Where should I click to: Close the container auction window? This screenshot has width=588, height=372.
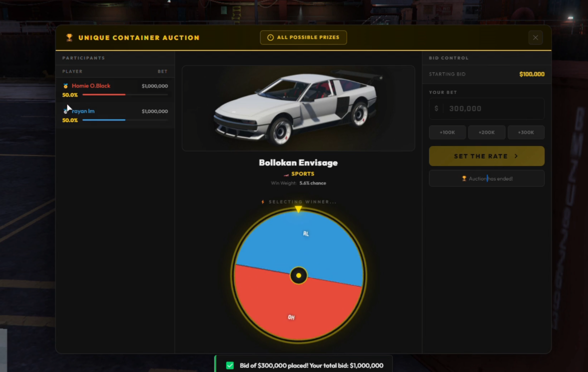[536, 37]
